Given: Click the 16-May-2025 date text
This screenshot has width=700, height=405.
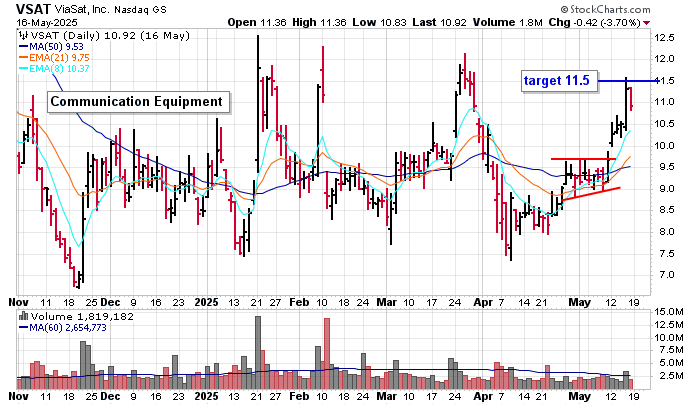Looking at the screenshot, I should coord(47,23).
